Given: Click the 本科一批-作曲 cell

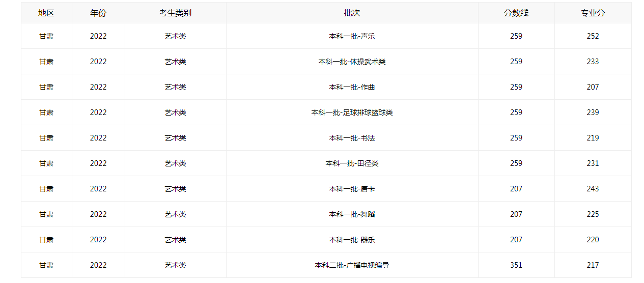Looking at the screenshot, I should point(352,87).
